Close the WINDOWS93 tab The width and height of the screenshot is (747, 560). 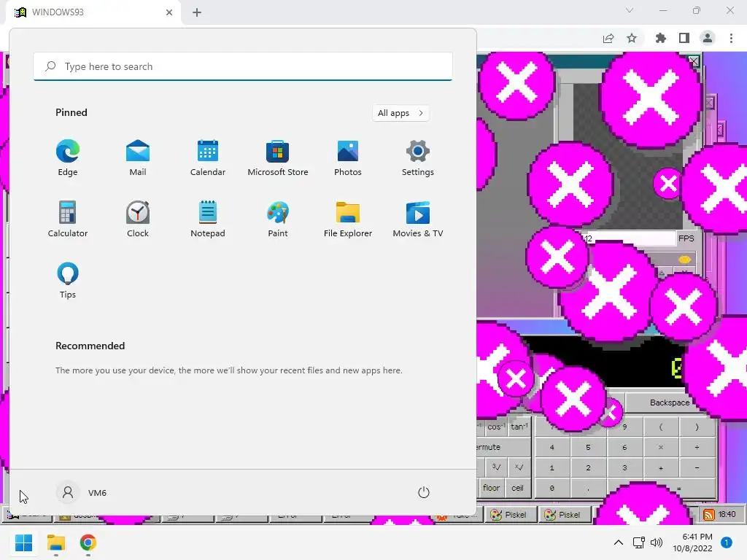click(x=169, y=12)
